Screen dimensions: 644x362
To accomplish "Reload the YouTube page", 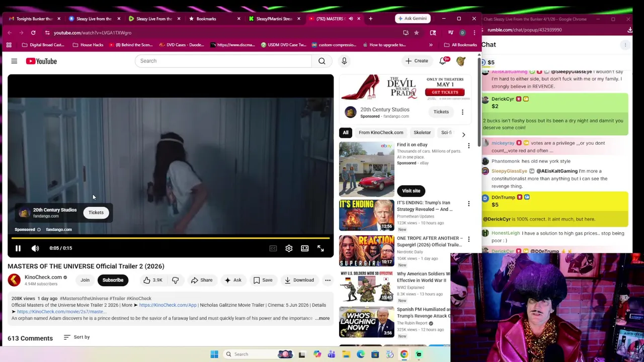I will click(33, 33).
